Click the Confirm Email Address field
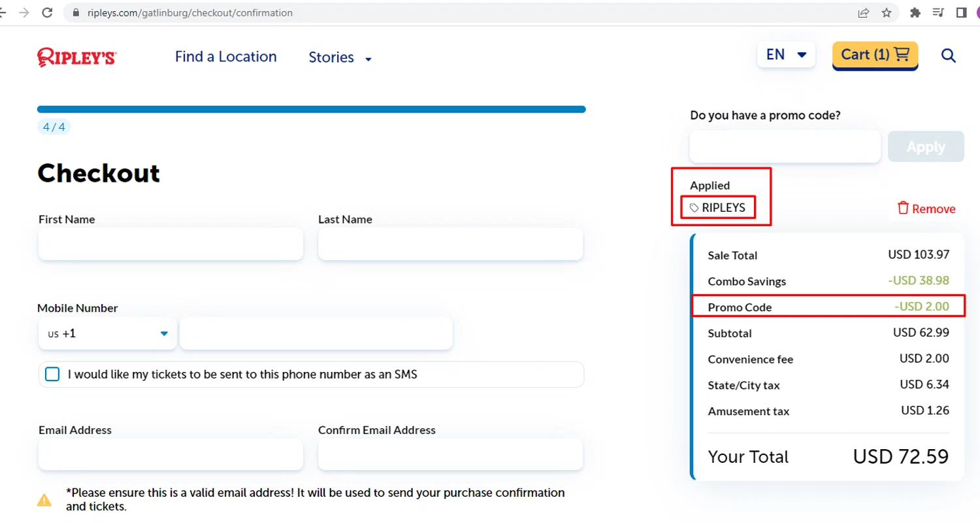The image size is (980, 523). [450, 454]
